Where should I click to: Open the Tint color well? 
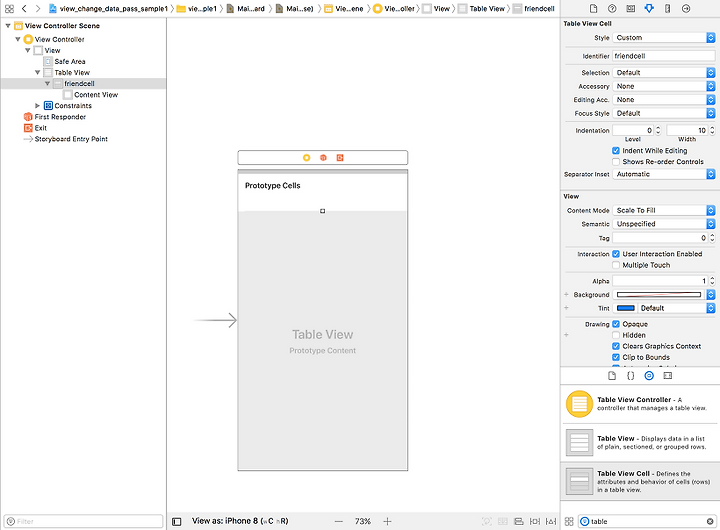625,308
